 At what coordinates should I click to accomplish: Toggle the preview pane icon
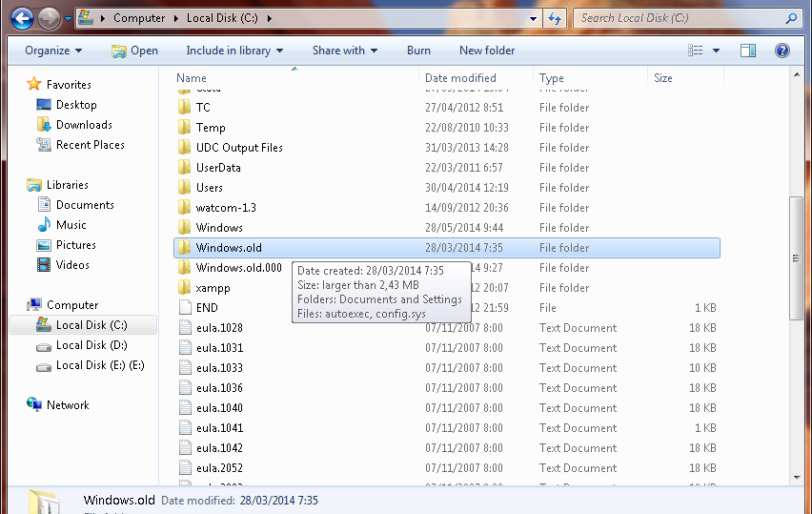coord(748,51)
